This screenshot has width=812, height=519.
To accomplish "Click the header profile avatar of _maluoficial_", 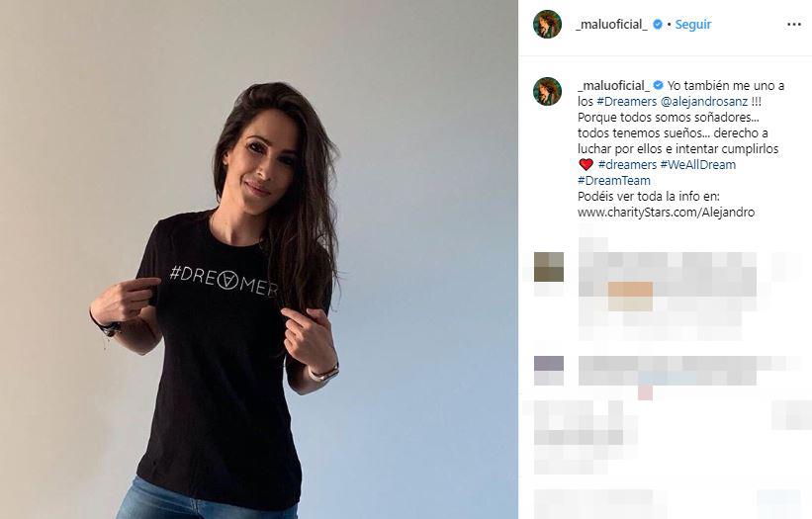I will tap(547, 24).
